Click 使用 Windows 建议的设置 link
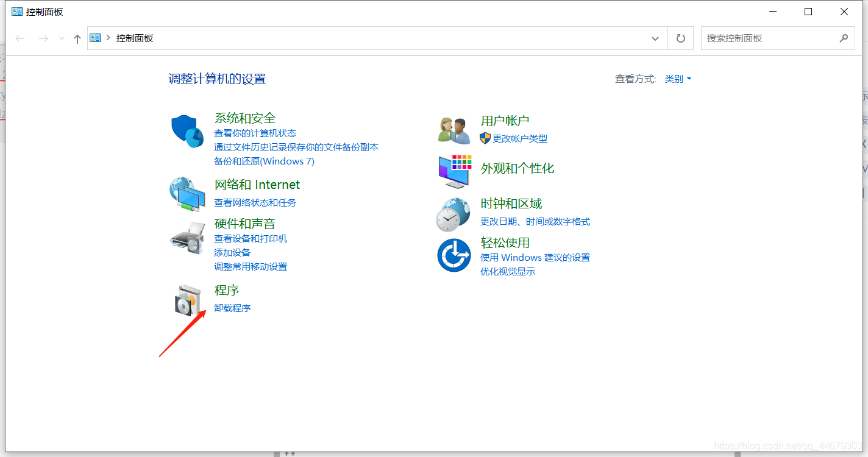 535,257
